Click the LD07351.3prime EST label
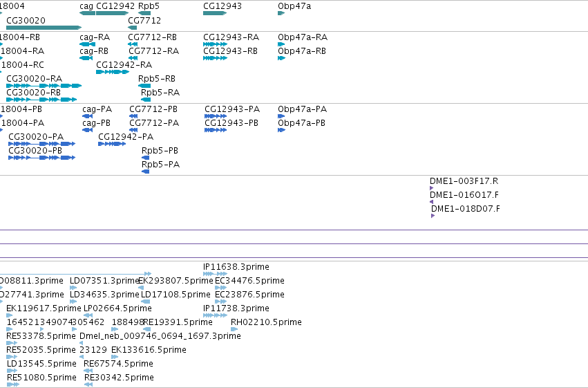Screen dimensions: 588x388 tap(104, 281)
